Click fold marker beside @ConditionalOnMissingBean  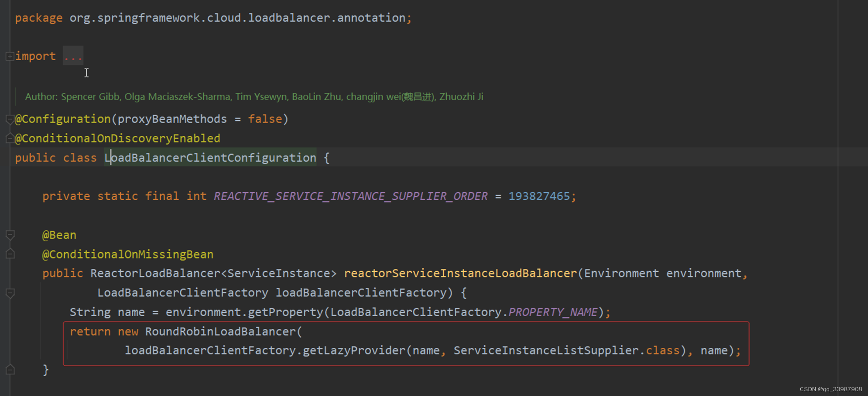click(x=10, y=254)
